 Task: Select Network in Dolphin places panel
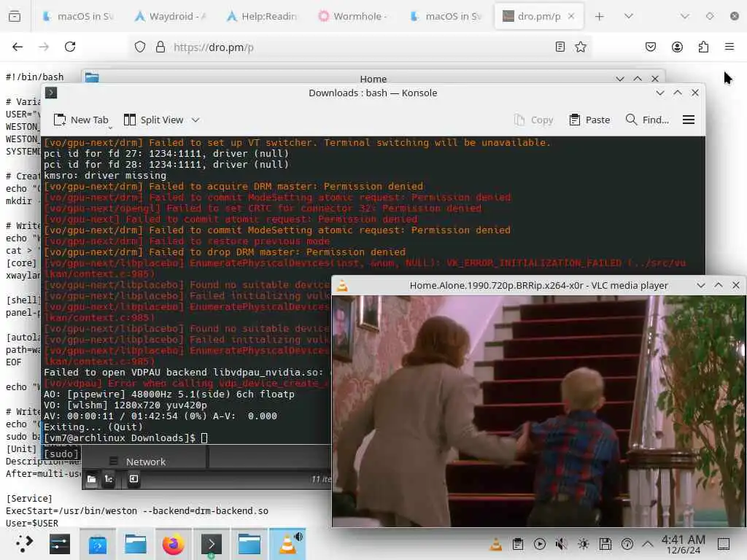(145, 462)
